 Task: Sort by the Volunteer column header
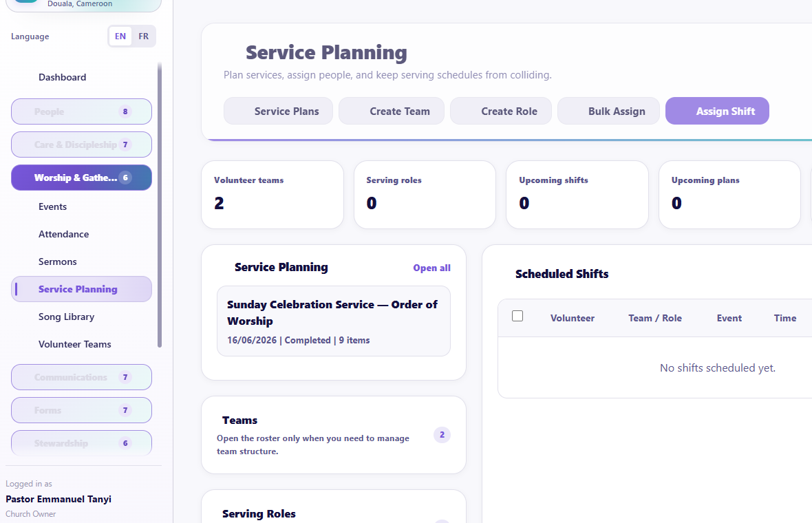573,318
